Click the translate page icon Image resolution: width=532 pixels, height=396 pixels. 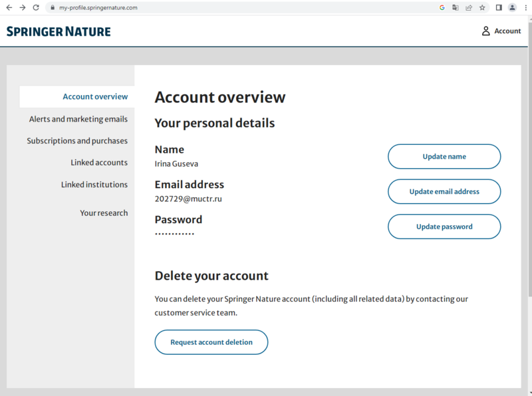click(x=456, y=8)
